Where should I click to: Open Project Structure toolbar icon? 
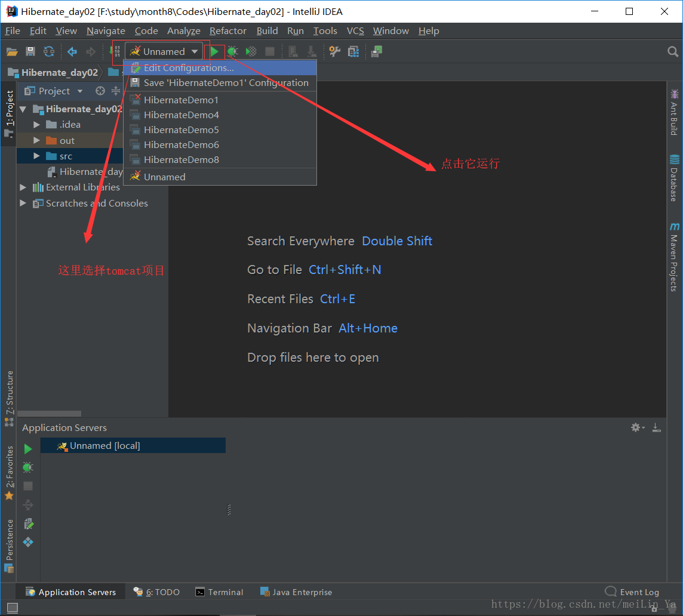(x=353, y=52)
